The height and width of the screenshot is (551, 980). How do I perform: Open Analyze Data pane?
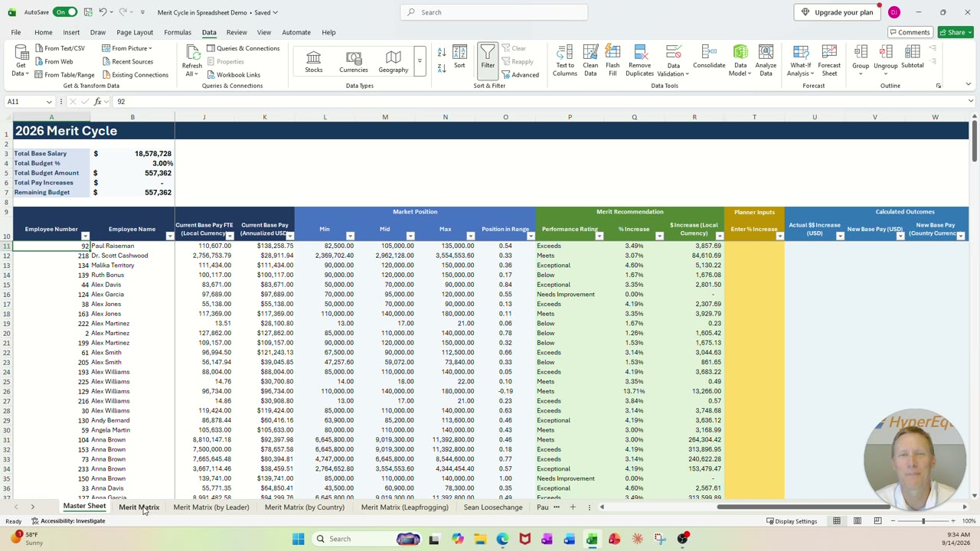pos(766,60)
